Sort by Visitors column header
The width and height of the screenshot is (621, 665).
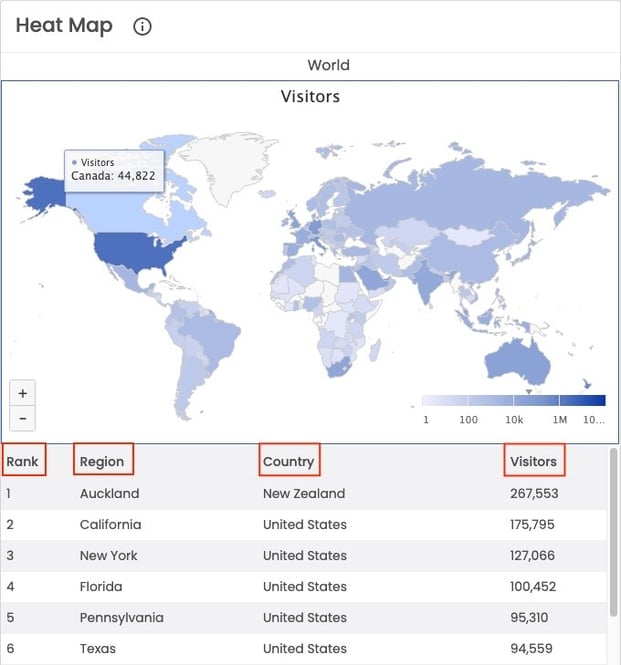tap(534, 461)
